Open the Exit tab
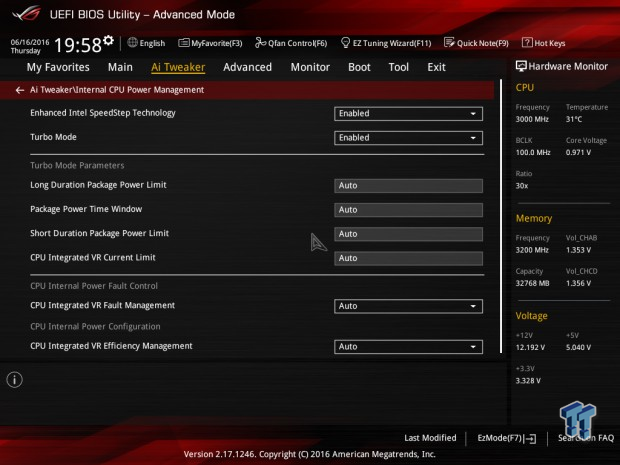620x465 pixels. [436, 67]
